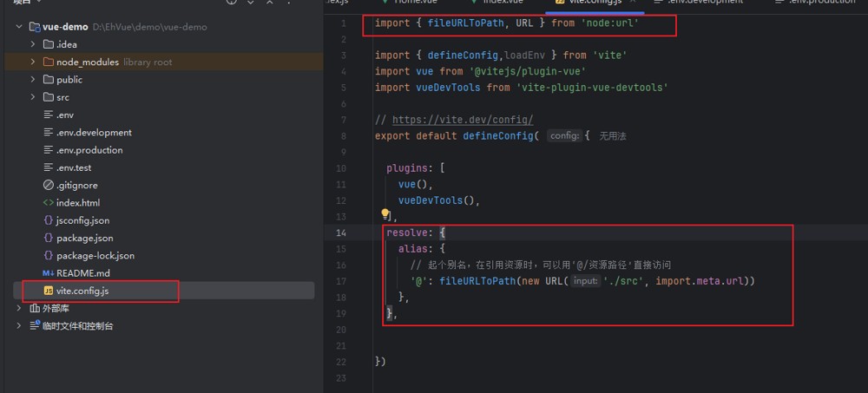Screen dimensions: 868x393
Task: Click the 'vue()' call on line 11
Action: [x=412, y=184]
